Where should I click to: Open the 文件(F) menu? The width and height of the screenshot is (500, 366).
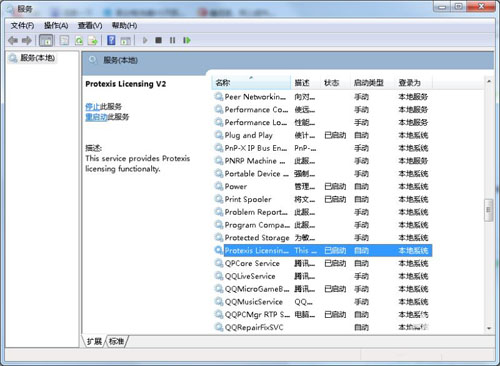pos(22,26)
